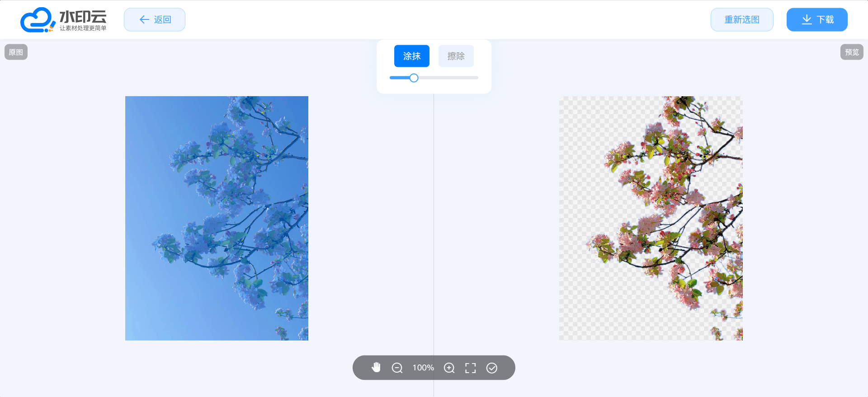This screenshot has width=868, height=397.
Task: Click the blue-tinted original flower image
Action: [x=217, y=218]
